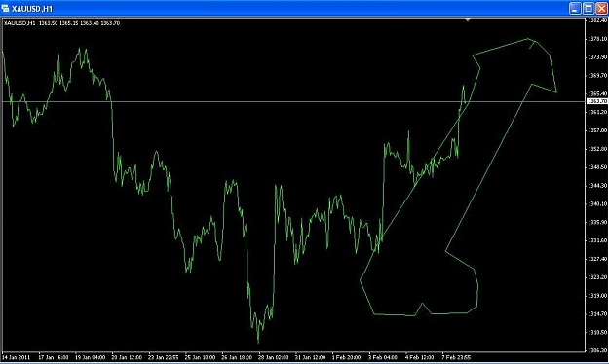Close the XAUUSD,H1 chart window
Viewport: 609px width, 364px height.
(601, 8)
